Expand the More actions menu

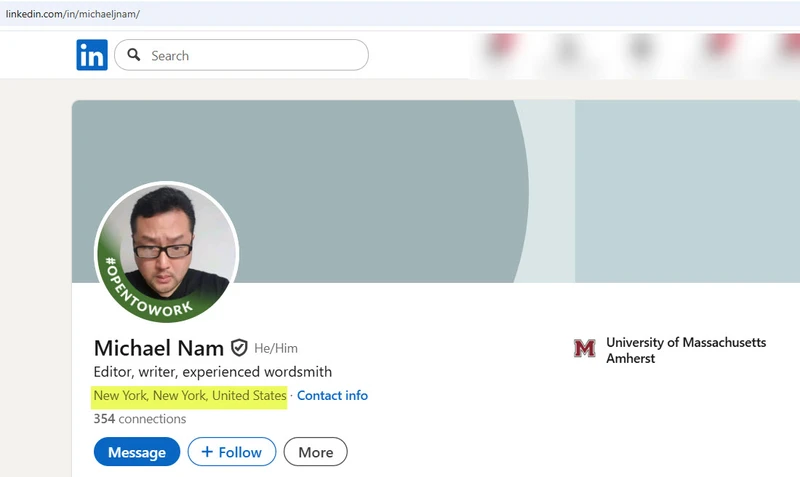click(x=315, y=452)
